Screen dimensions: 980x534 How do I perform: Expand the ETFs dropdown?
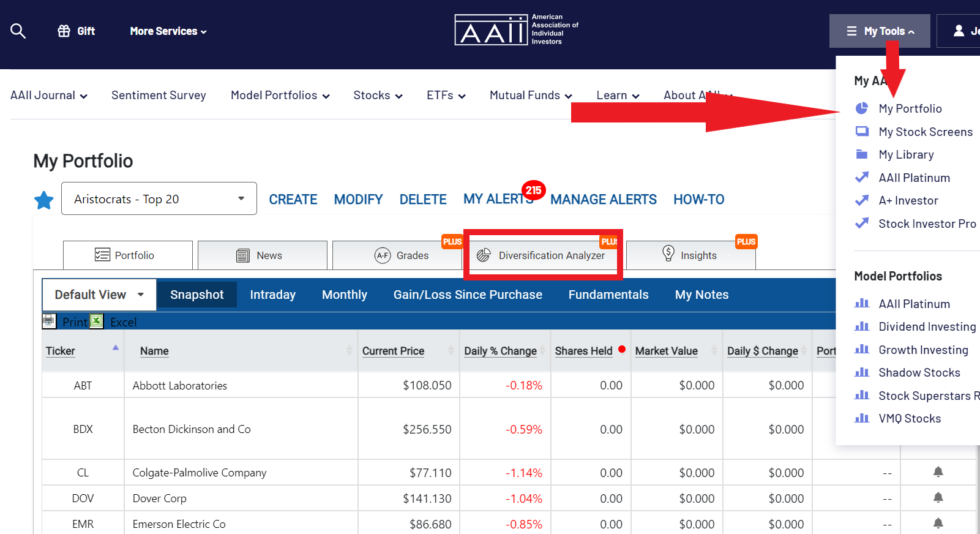(446, 96)
